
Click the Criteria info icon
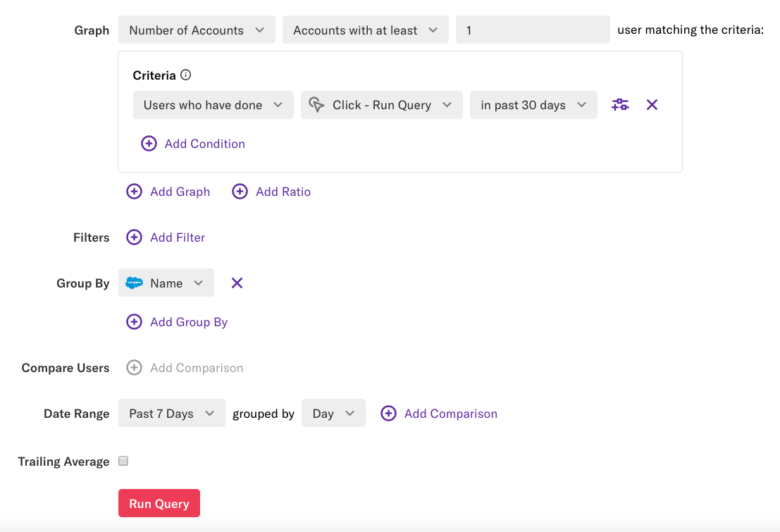[x=185, y=75]
